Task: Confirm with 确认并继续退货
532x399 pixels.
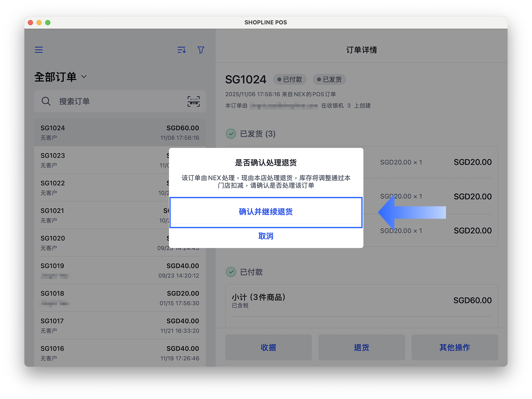Action: tap(266, 212)
